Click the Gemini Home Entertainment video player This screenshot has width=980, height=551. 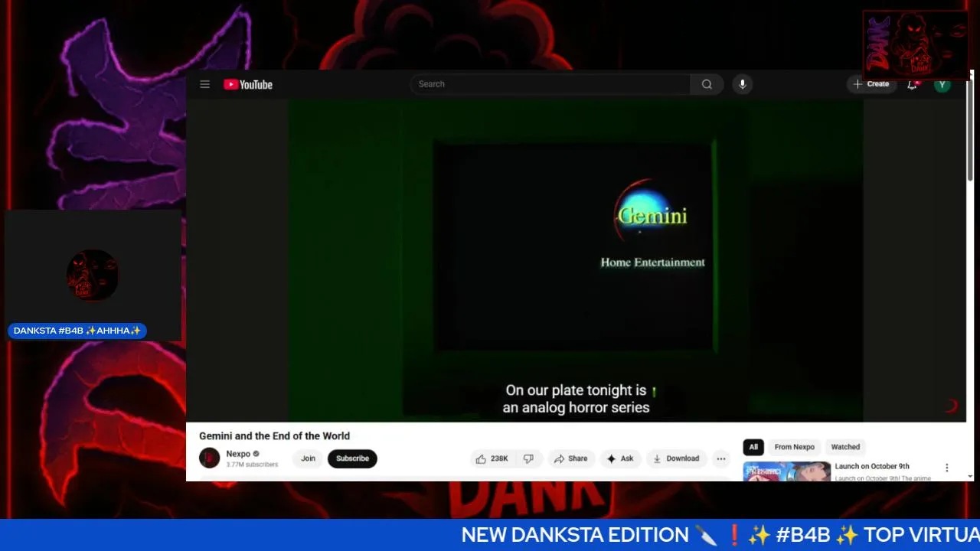tap(576, 260)
